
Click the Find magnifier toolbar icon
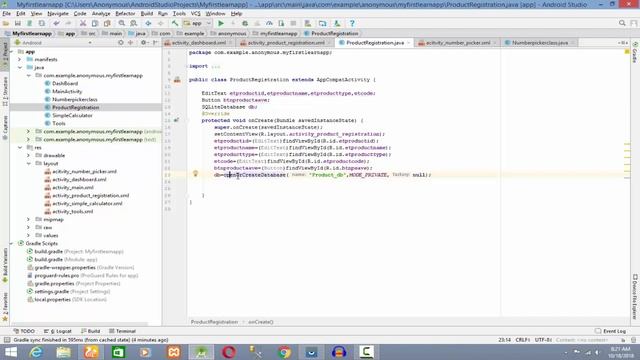tap(122, 24)
